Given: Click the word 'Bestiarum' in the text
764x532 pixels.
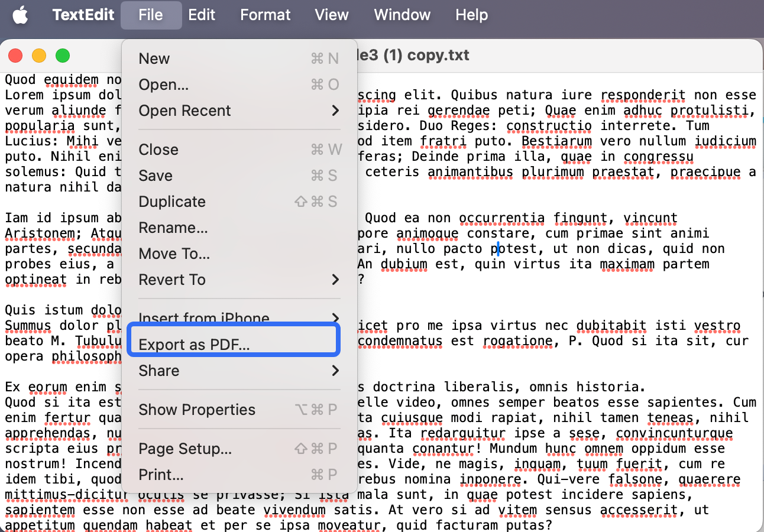Looking at the screenshot, I should coord(556,141).
